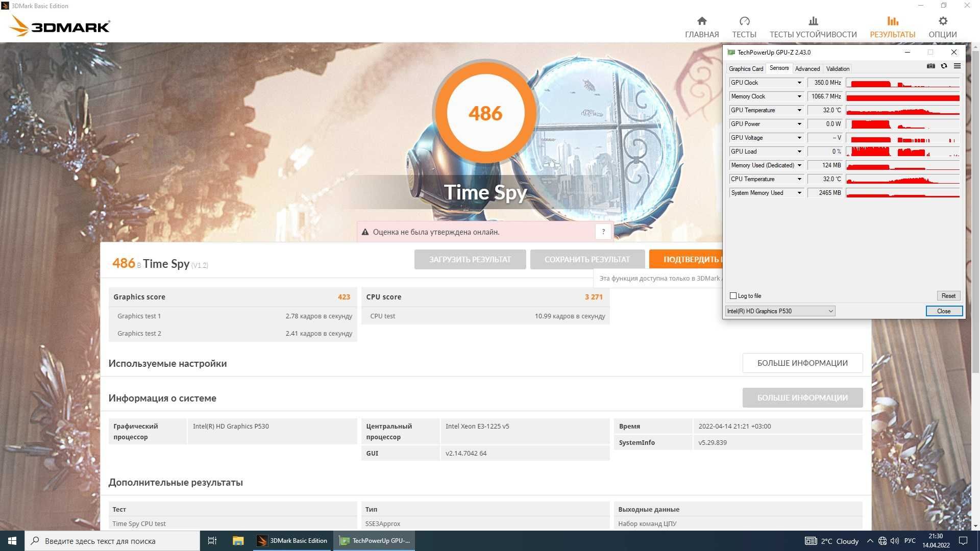
Task: Click warning triangle icon in validation notice
Action: (365, 232)
